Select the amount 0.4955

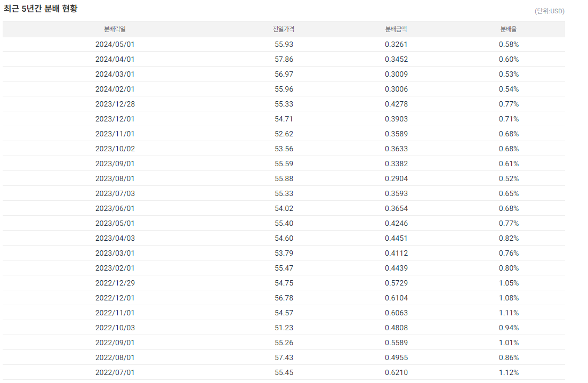coord(396,358)
